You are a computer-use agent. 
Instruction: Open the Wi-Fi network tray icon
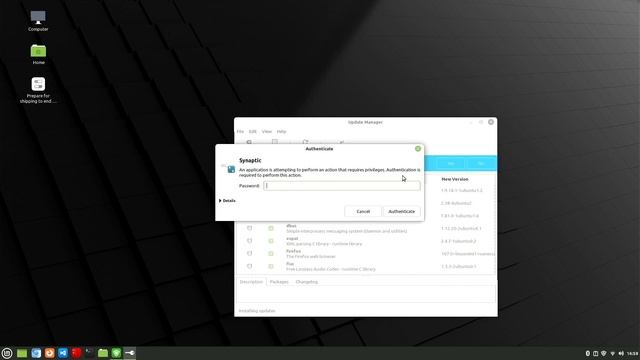click(x=612, y=353)
